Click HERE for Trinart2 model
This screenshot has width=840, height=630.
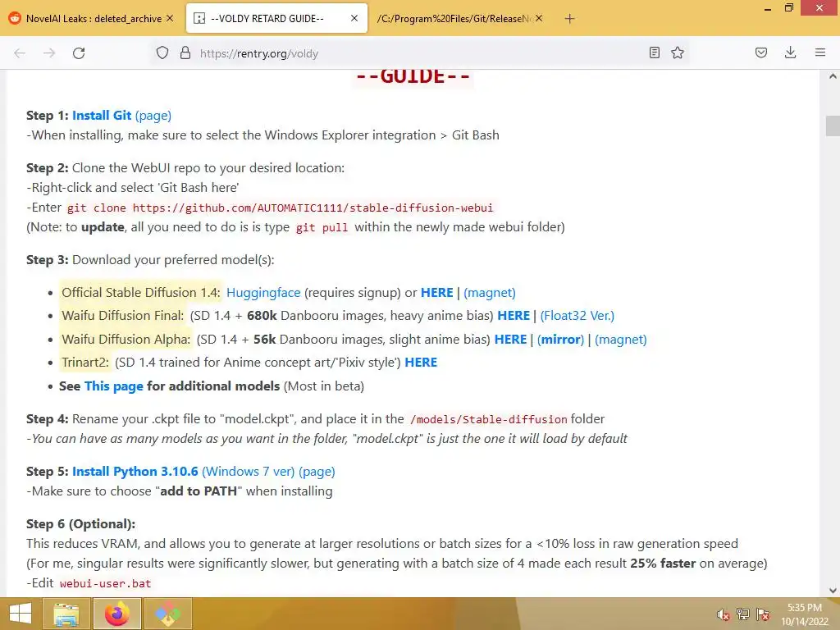coord(421,362)
